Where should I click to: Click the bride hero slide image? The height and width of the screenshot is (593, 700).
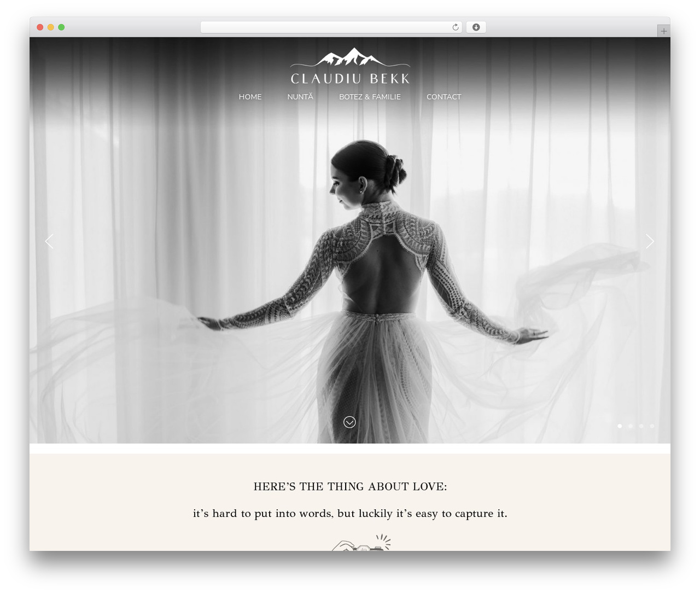[350, 240]
